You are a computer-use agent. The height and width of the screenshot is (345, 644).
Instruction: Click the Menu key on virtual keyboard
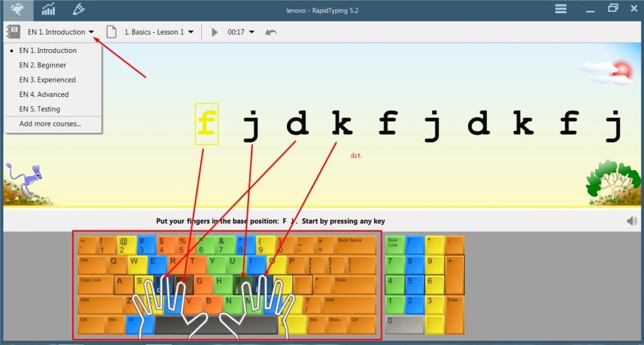338,325
